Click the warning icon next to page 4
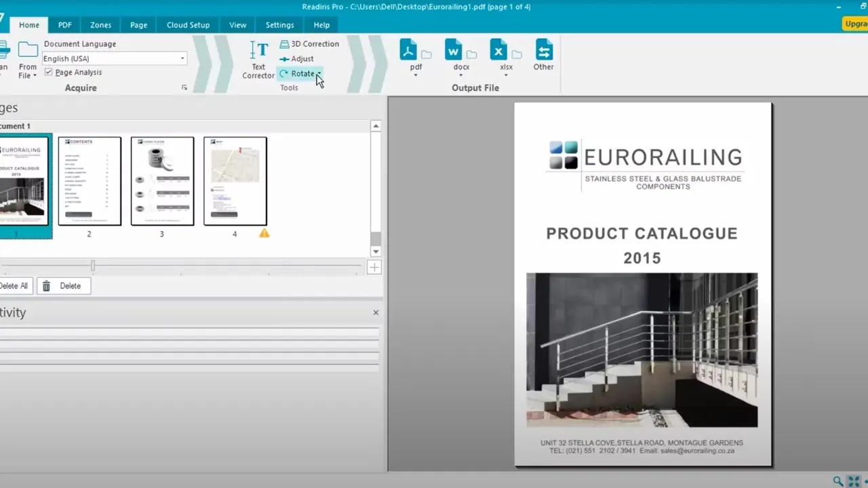This screenshot has width=868, height=488. 264,233
